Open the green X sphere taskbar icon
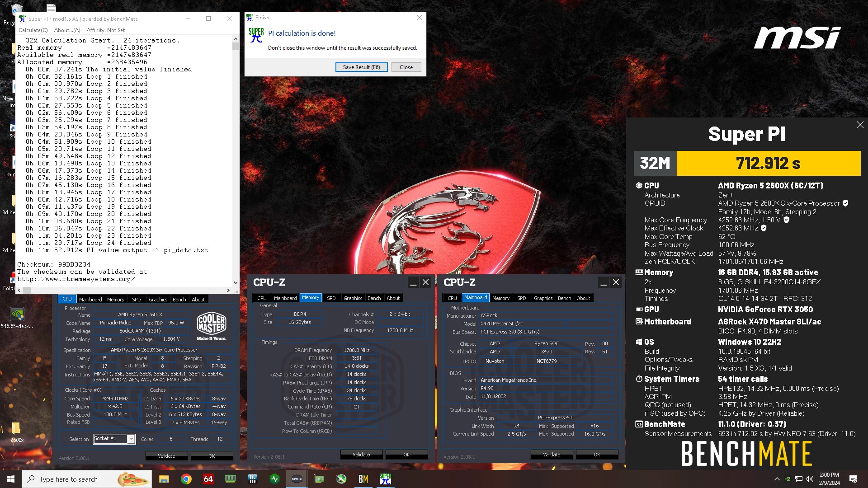The height and width of the screenshot is (488, 868). tap(341, 479)
